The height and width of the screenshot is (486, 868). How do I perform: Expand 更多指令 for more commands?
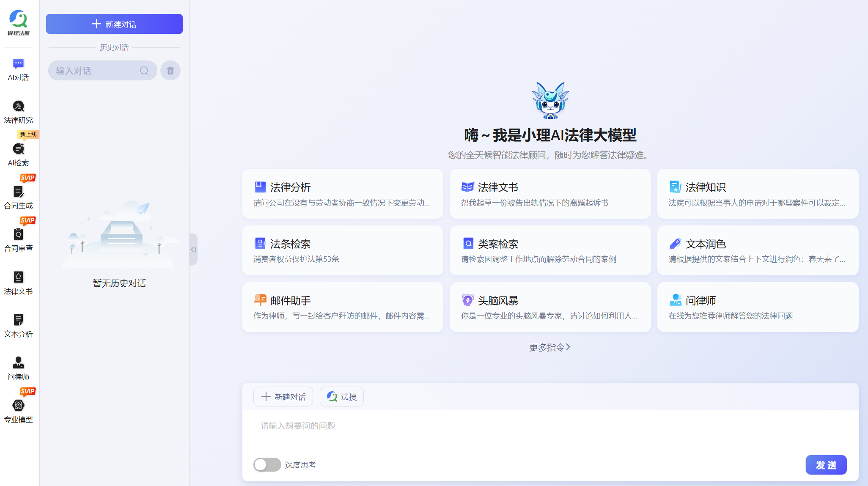pyautogui.click(x=549, y=347)
